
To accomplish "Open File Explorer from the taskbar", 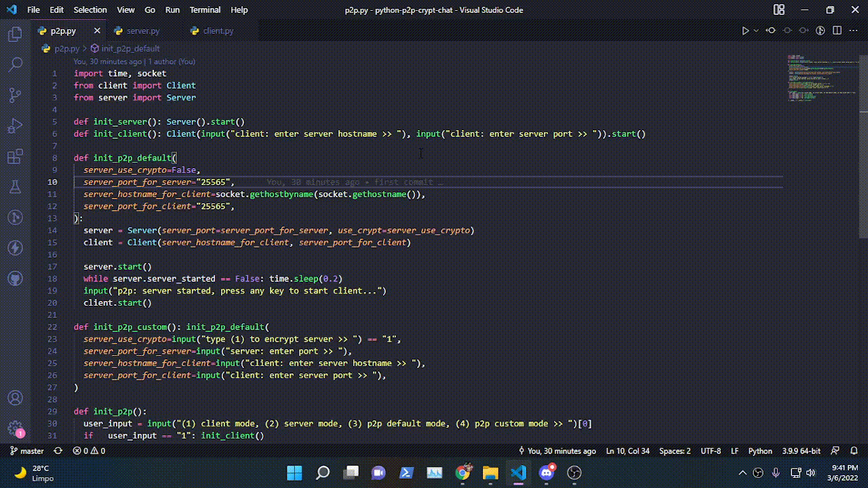I will [490, 472].
